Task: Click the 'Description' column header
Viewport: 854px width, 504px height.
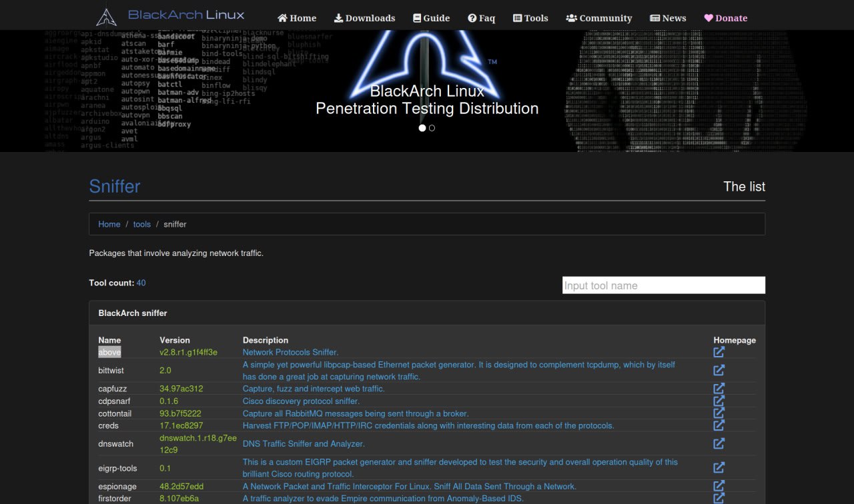Action: click(x=266, y=340)
